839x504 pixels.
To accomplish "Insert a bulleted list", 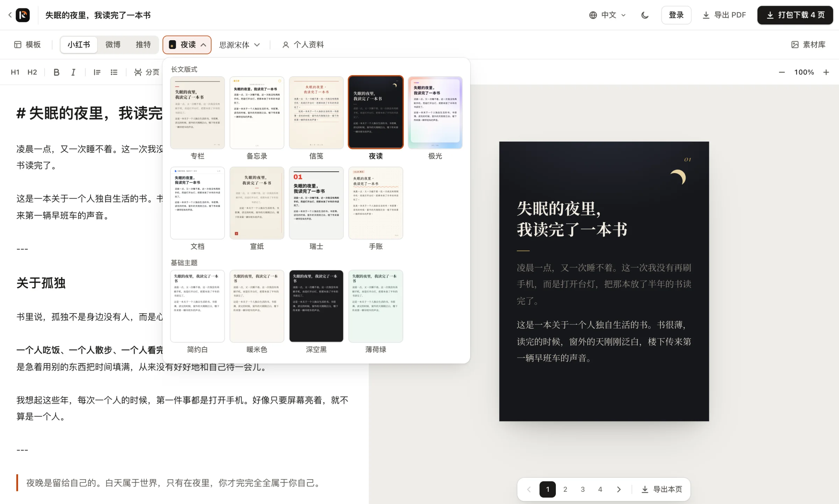I will pyautogui.click(x=114, y=72).
